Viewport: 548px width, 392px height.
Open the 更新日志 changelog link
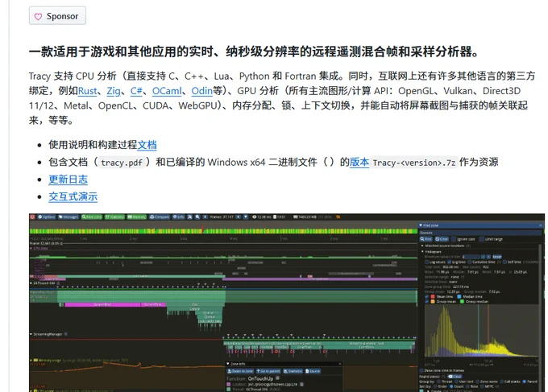(x=68, y=179)
